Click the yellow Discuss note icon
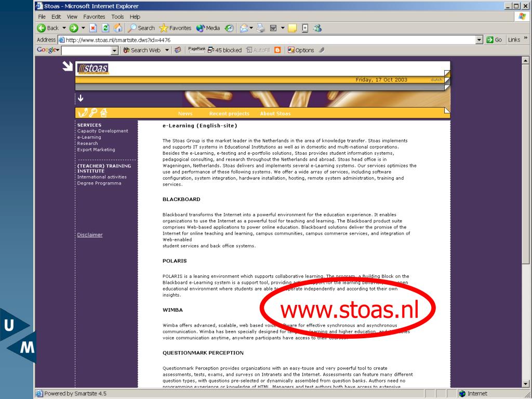 (292, 28)
